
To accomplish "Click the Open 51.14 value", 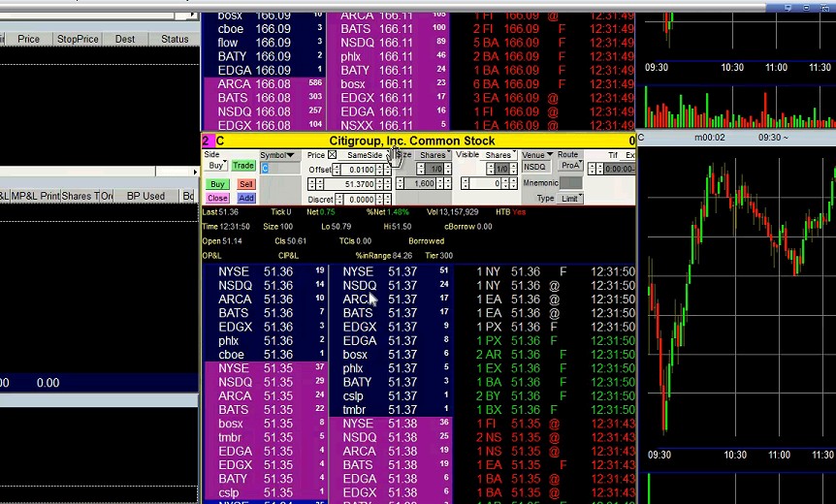I will point(222,240).
